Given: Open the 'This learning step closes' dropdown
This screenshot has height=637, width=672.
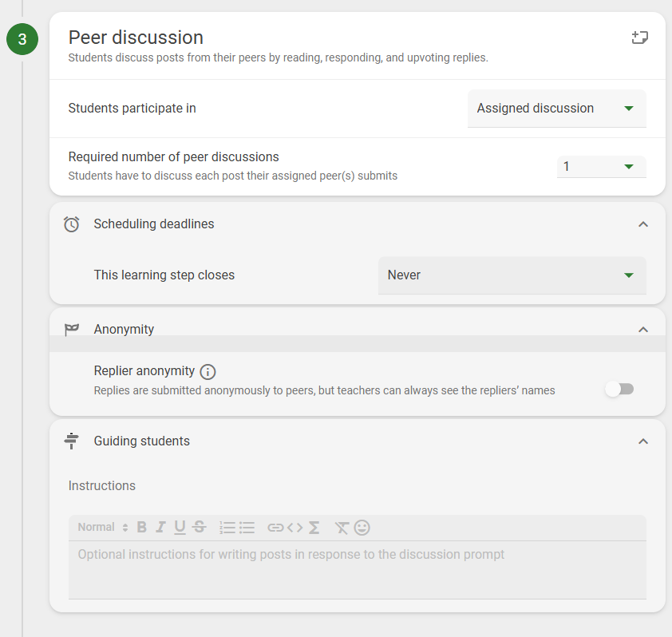Looking at the screenshot, I should [512, 275].
